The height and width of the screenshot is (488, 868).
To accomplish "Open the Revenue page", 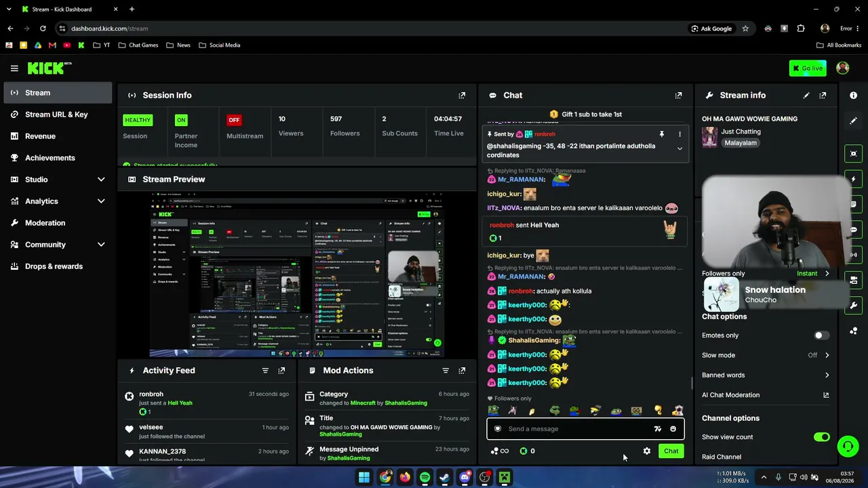I will tap(58, 136).
